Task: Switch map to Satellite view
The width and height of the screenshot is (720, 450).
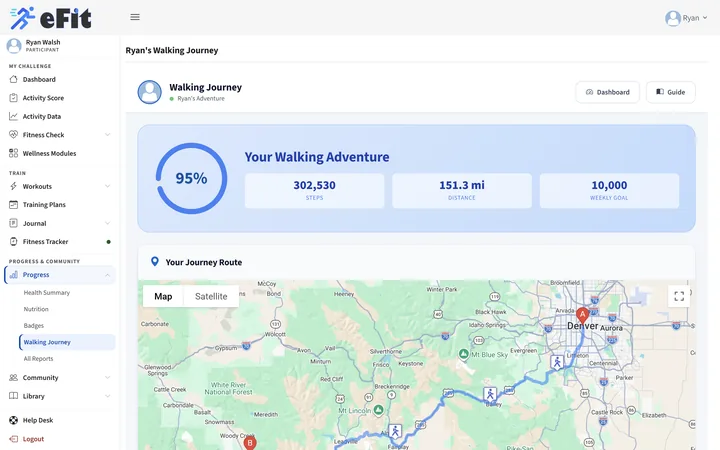Action: coord(211,296)
